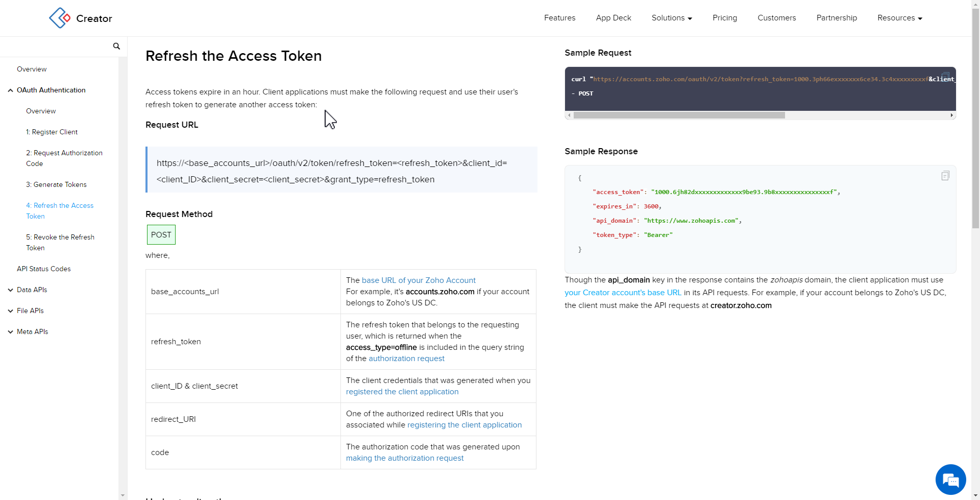This screenshot has height=500, width=980.
Task: Click the Zoho Creator logo
Action: (80, 18)
